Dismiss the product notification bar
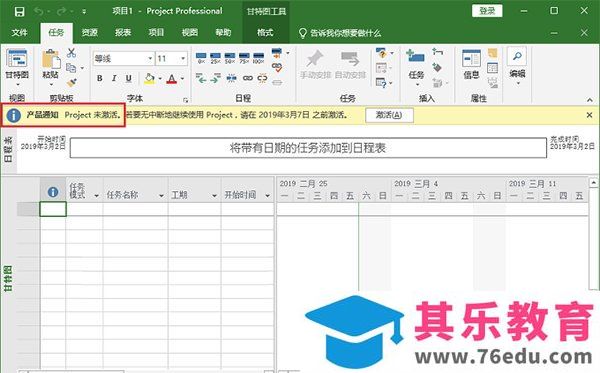Screen dimensions: 600x373 coord(589,115)
